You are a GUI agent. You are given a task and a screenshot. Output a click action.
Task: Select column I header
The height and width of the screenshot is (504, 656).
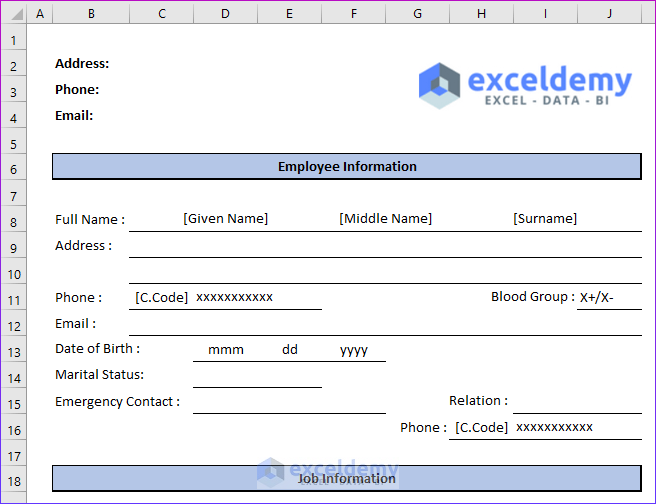point(546,14)
